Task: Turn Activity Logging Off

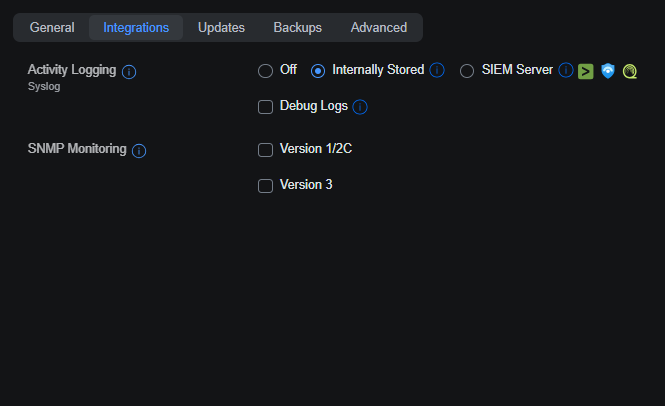Action: pyautogui.click(x=265, y=71)
